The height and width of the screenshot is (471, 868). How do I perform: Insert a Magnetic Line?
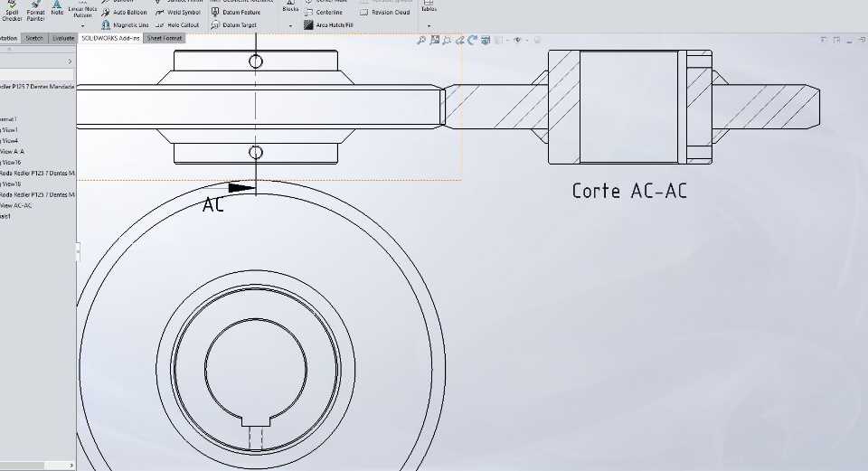125,25
